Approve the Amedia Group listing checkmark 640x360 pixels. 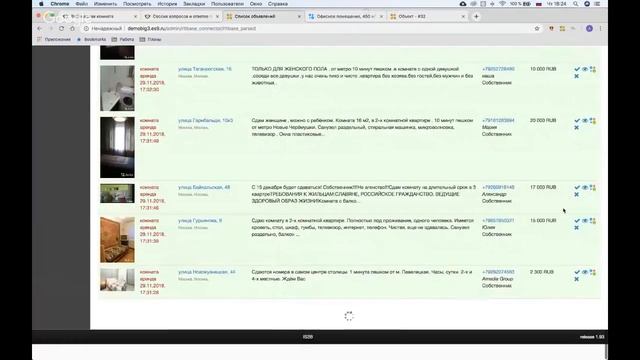click(577, 272)
